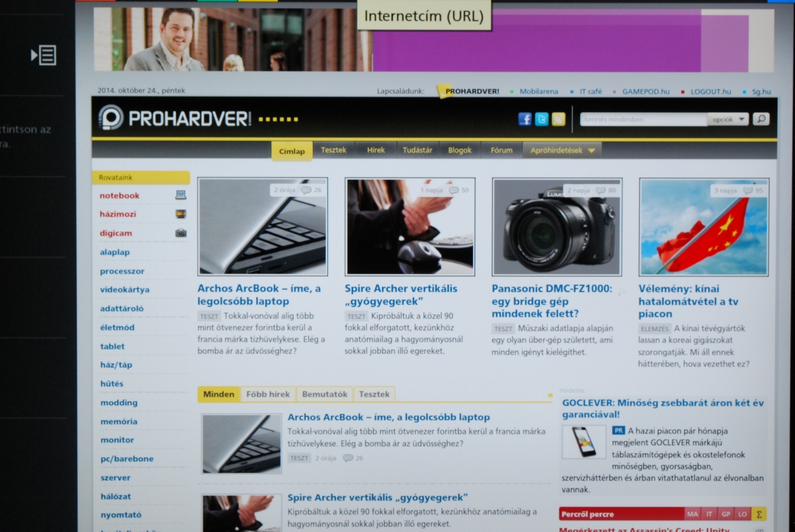Open the Tesztek menu item
Screen dimensions: 795x532
pyautogui.click(x=333, y=150)
